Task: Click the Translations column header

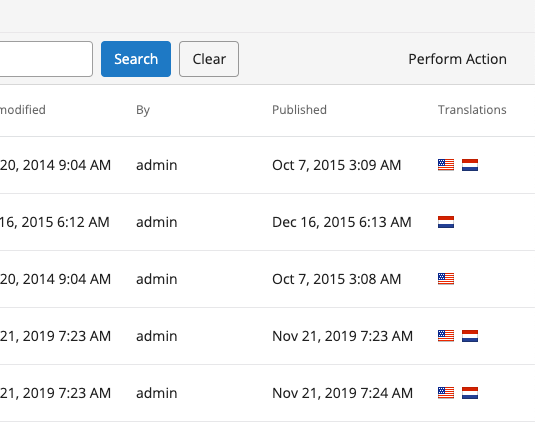Action: [472, 110]
